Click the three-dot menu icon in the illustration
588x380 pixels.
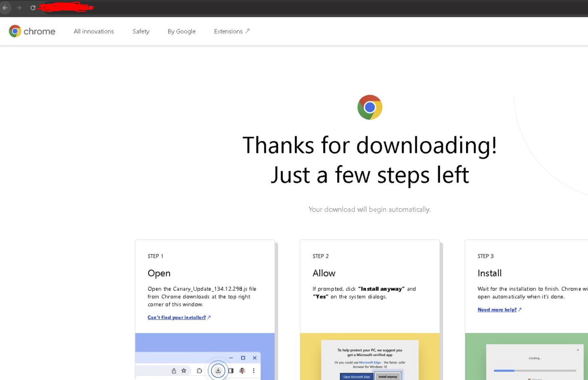pyautogui.click(x=253, y=371)
